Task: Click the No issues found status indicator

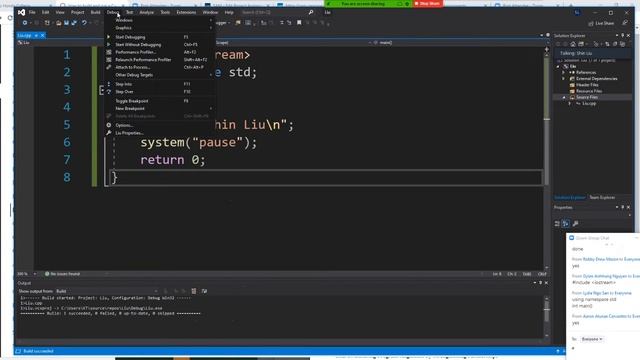Action: coord(62,274)
